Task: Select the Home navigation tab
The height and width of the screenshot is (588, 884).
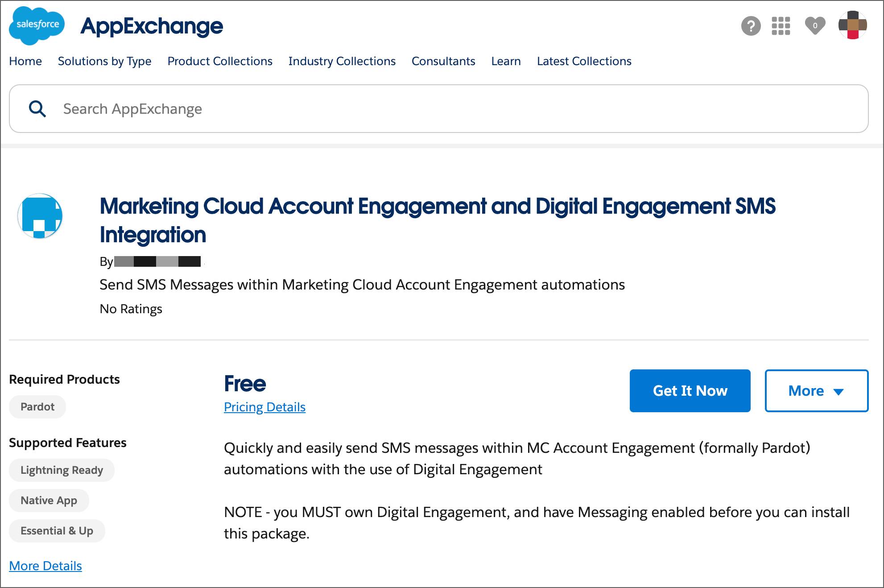Action: coord(25,60)
